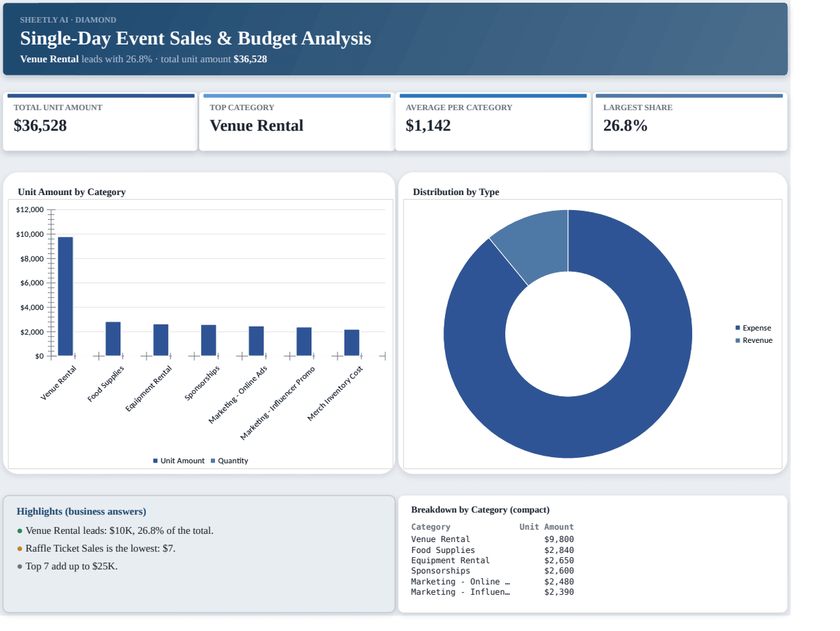Select the Revenue legend entry
The width and height of the screenshot is (840, 631).
pos(754,340)
